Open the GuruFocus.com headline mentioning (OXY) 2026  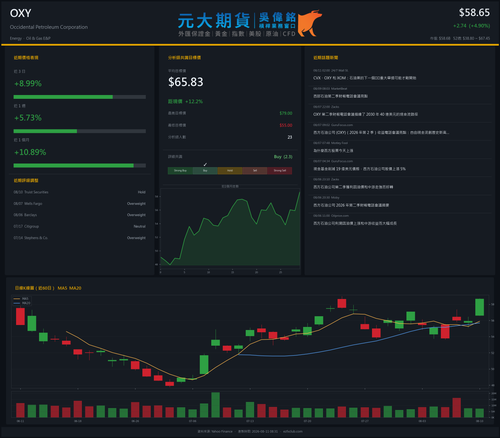[x=381, y=132]
